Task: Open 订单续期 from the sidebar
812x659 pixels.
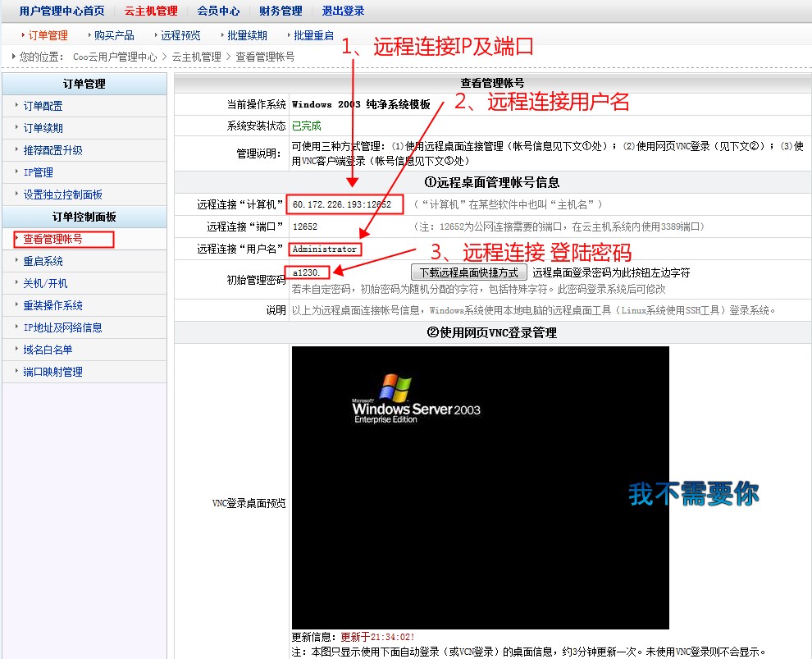Action: point(43,128)
